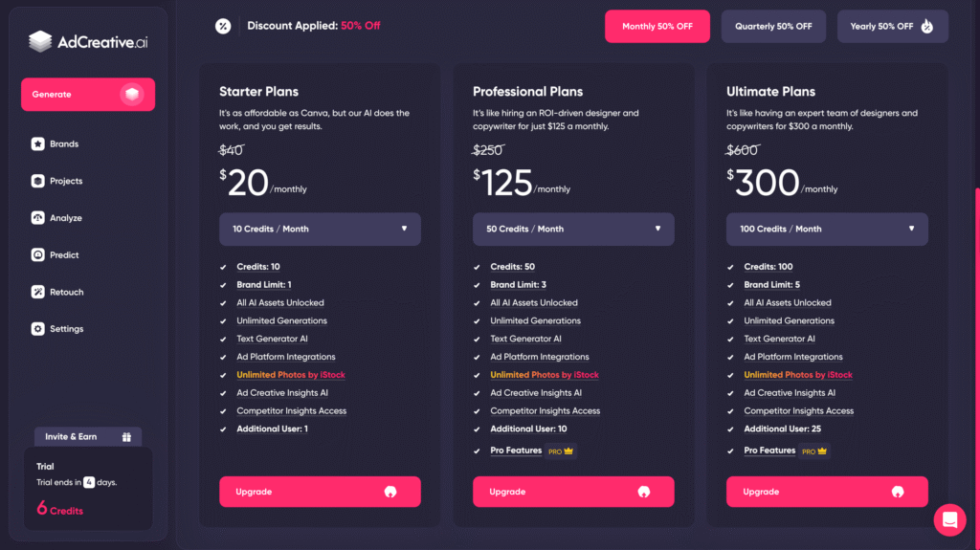
Task: Click Unlimited Photos by iStock in Starter plan
Action: pyautogui.click(x=291, y=375)
